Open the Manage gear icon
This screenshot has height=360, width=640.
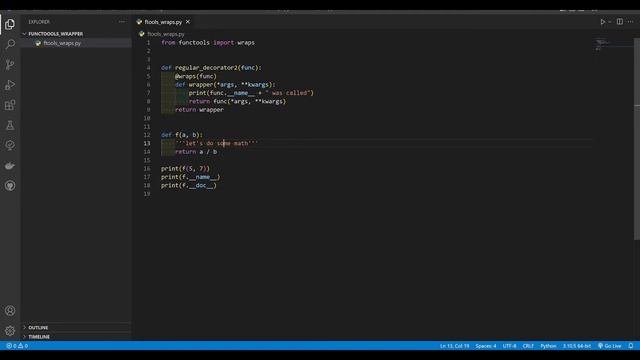point(10,331)
